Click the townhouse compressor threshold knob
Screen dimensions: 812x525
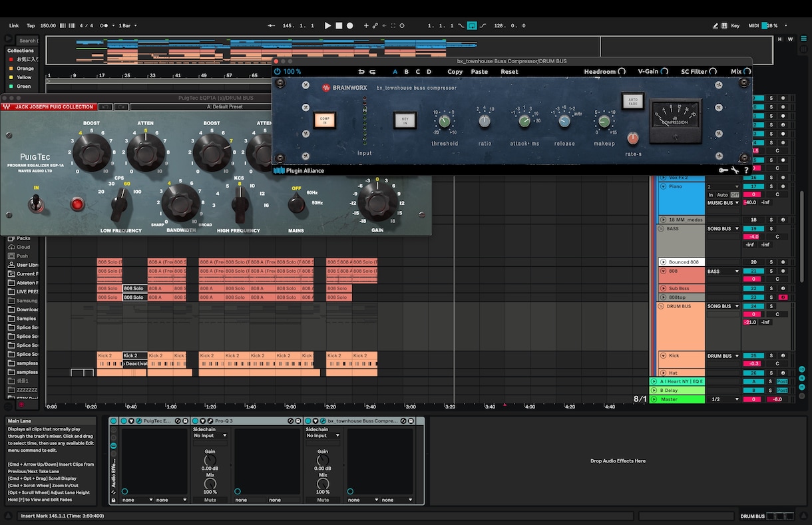point(444,122)
